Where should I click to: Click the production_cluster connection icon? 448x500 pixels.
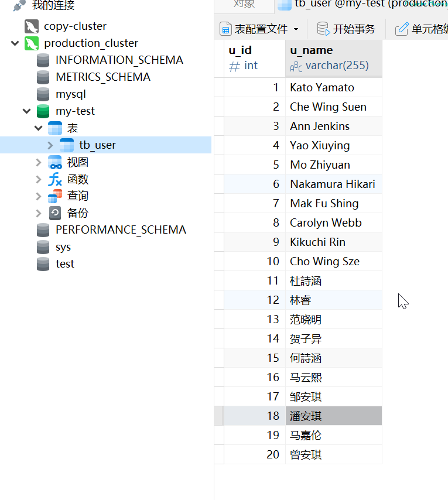coord(32,43)
